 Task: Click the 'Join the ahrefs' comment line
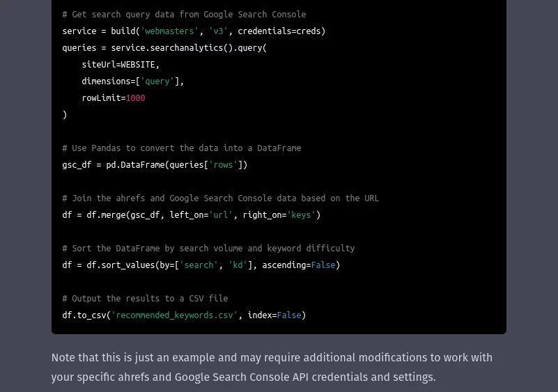click(220, 198)
